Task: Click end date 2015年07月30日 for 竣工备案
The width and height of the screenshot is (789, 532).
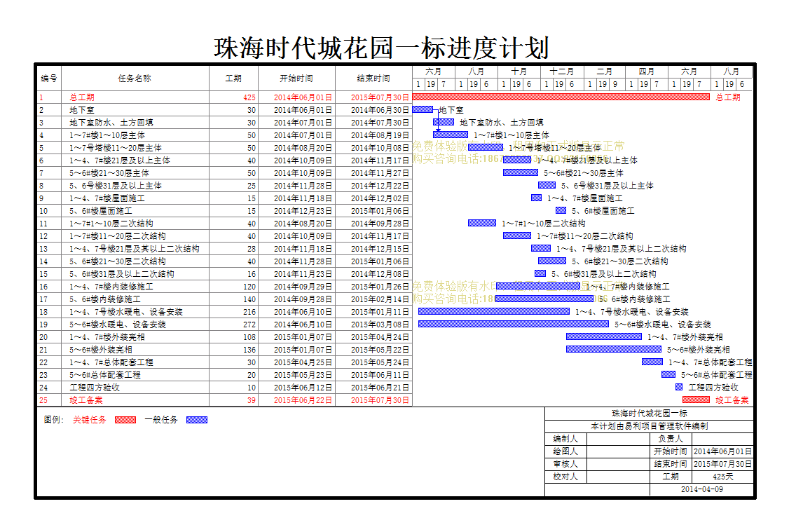Action: [380, 400]
